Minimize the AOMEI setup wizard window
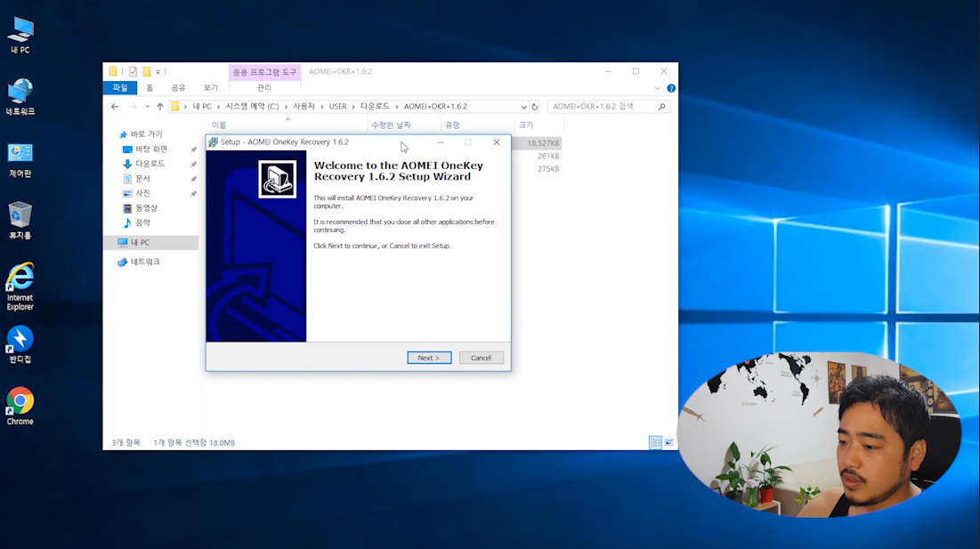The width and height of the screenshot is (980, 549). coord(441,142)
